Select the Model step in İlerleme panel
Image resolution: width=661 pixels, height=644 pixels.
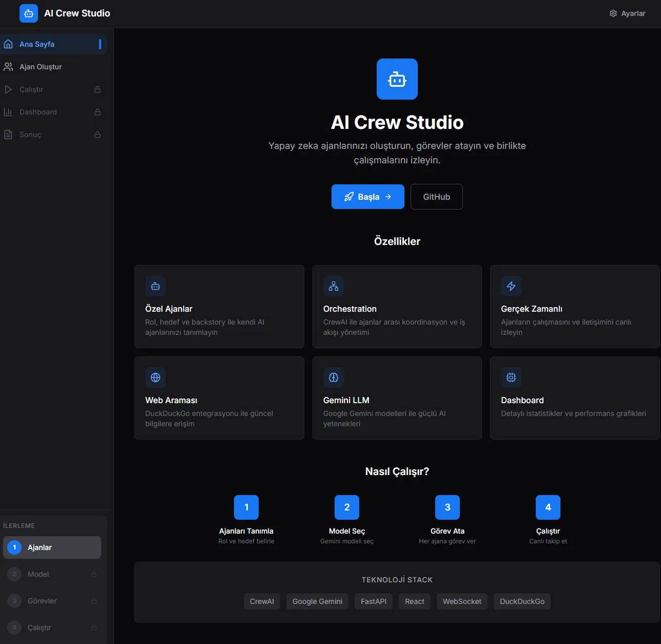pyautogui.click(x=52, y=574)
